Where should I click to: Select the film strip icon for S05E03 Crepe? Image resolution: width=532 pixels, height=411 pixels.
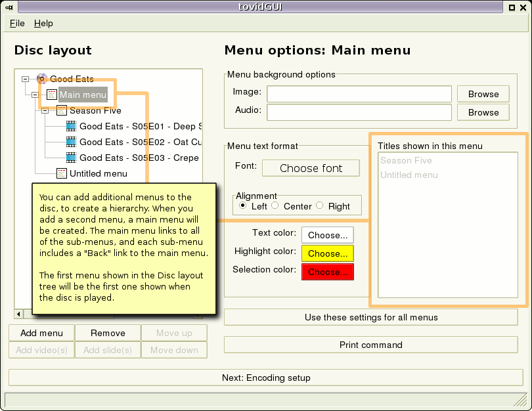pyautogui.click(x=71, y=158)
